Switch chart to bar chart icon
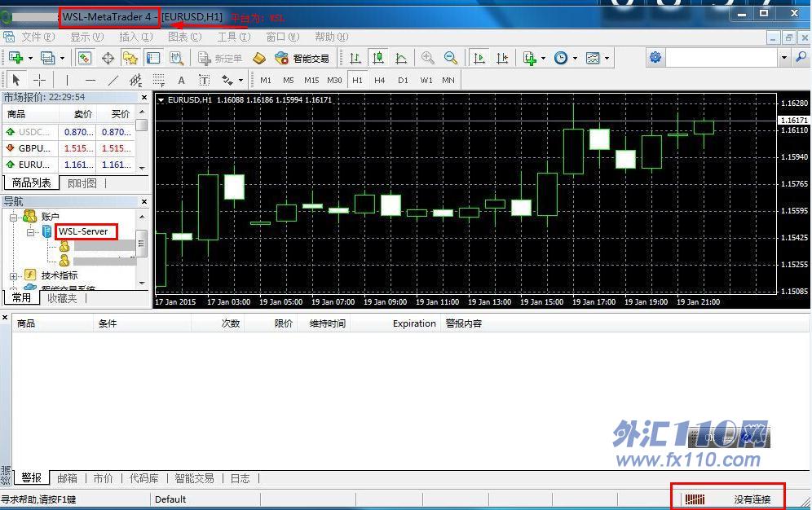Screen dimensions: 812x510 tap(355, 58)
